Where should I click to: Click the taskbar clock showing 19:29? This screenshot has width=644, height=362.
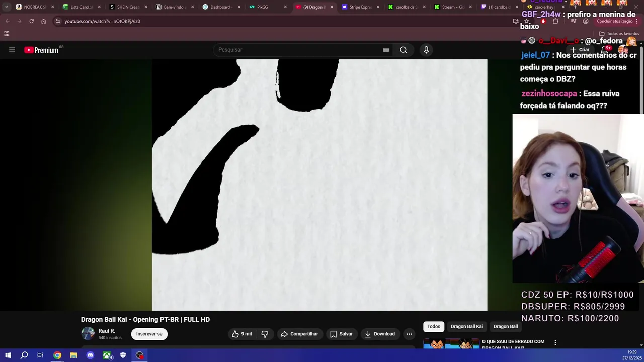(x=632, y=355)
